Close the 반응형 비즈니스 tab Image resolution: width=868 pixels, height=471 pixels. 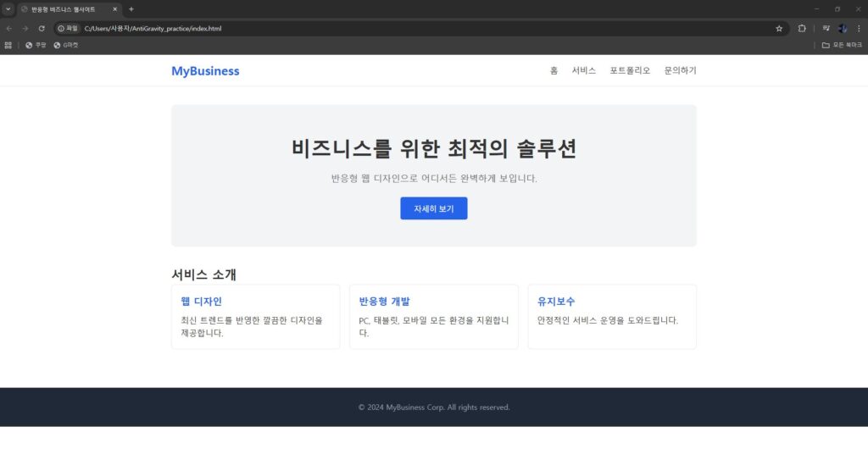(x=114, y=8)
